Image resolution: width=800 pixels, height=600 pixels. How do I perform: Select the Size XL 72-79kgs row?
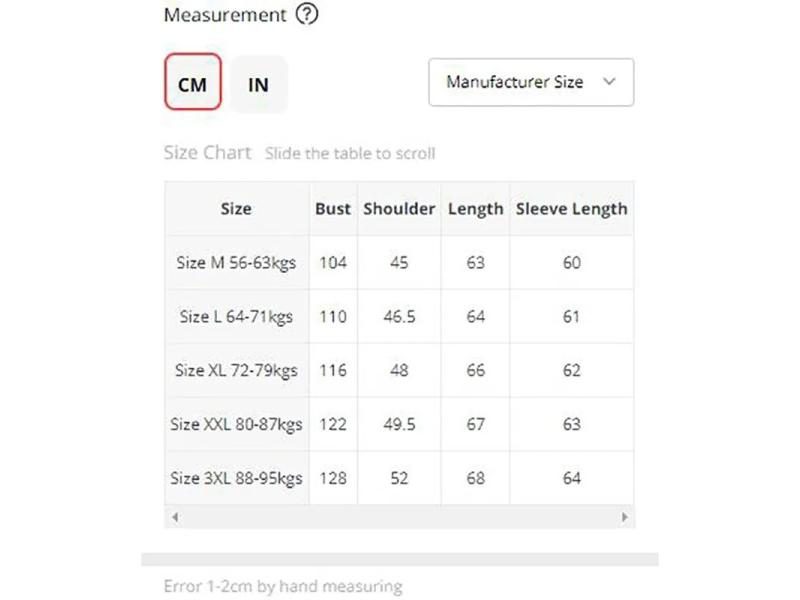pyautogui.click(x=399, y=370)
